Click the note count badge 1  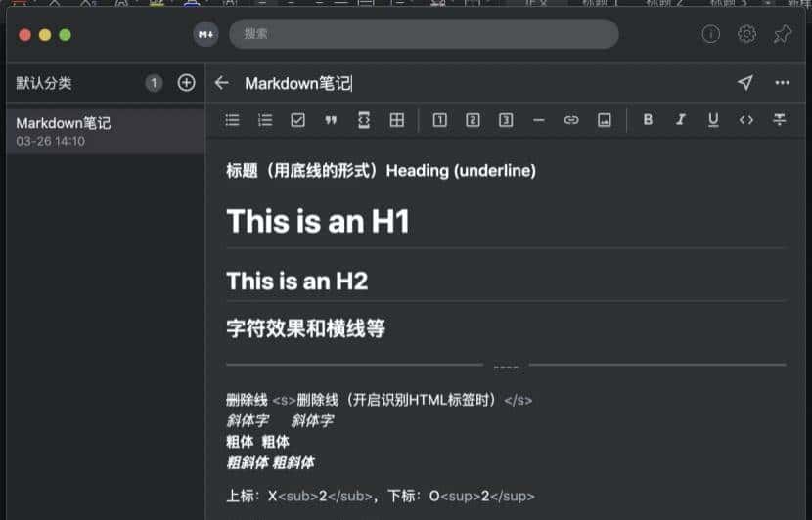point(154,83)
